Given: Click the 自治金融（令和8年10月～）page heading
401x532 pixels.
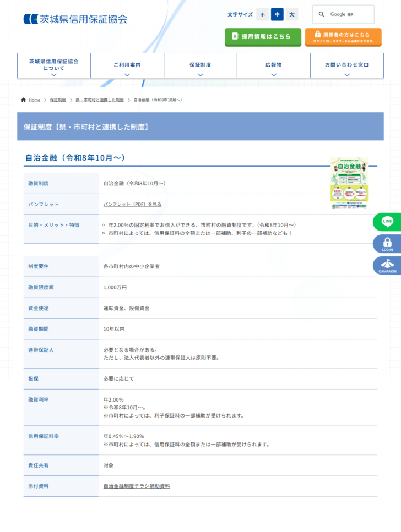Looking at the screenshot, I should (75, 158).
